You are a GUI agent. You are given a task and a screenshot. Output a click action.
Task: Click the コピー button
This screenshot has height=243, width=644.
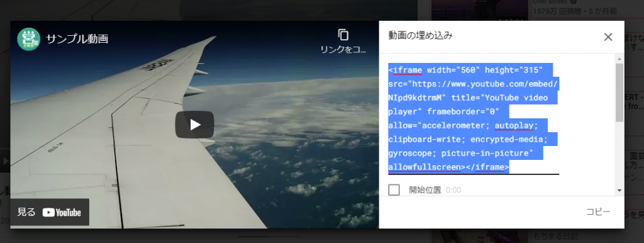click(x=598, y=212)
